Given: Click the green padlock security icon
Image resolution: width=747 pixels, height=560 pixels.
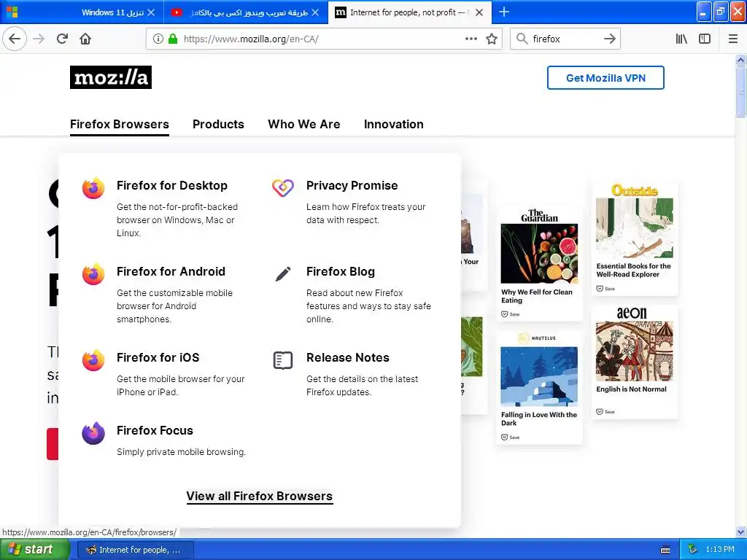Looking at the screenshot, I should click(x=172, y=39).
